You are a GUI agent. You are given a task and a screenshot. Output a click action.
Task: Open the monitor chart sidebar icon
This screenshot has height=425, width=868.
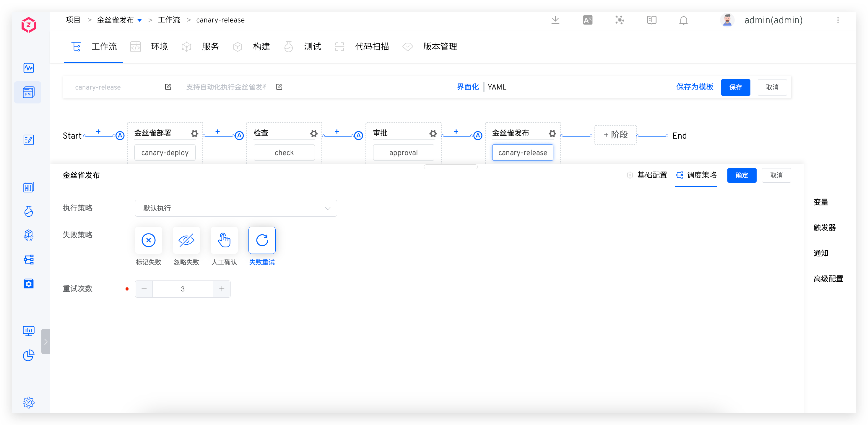coord(29,331)
